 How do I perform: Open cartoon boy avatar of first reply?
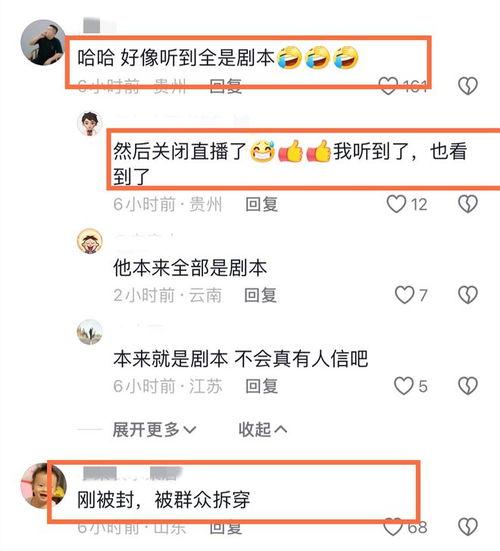pyautogui.click(x=90, y=124)
